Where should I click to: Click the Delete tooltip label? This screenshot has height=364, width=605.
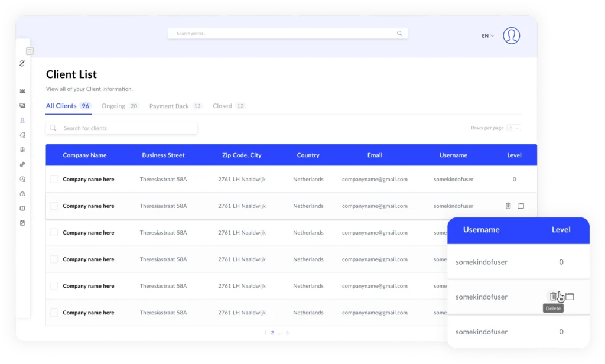pyautogui.click(x=553, y=308)
